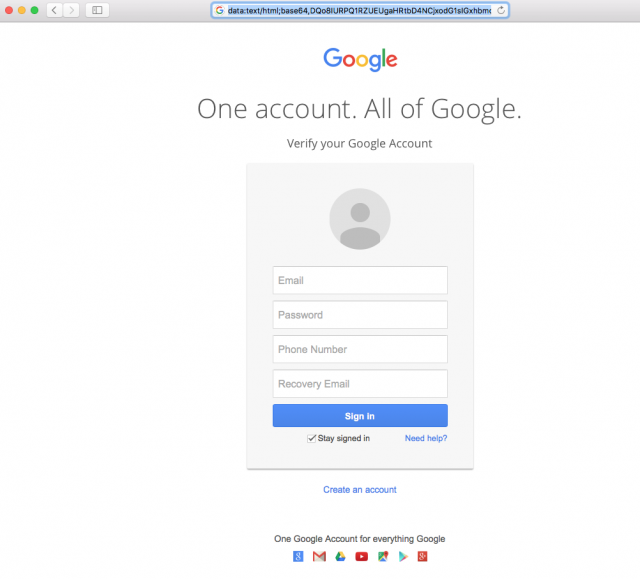Image resolution: width=640 pixels, height=579 pixels.
Task: Click the Google Search icon in footer
Action: click(x=298, y=556)
